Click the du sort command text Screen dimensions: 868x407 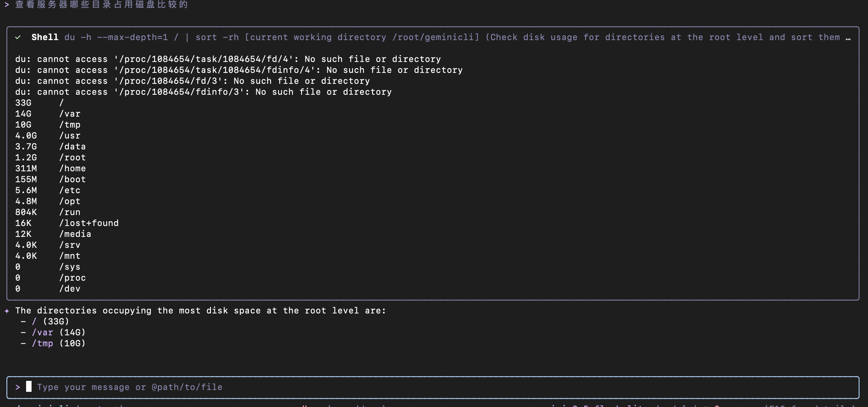click(152, 37)
